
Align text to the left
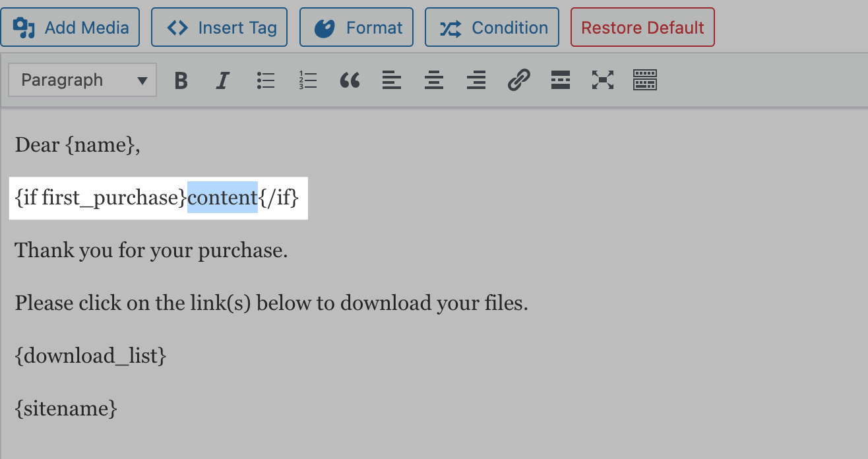[392, 80]
